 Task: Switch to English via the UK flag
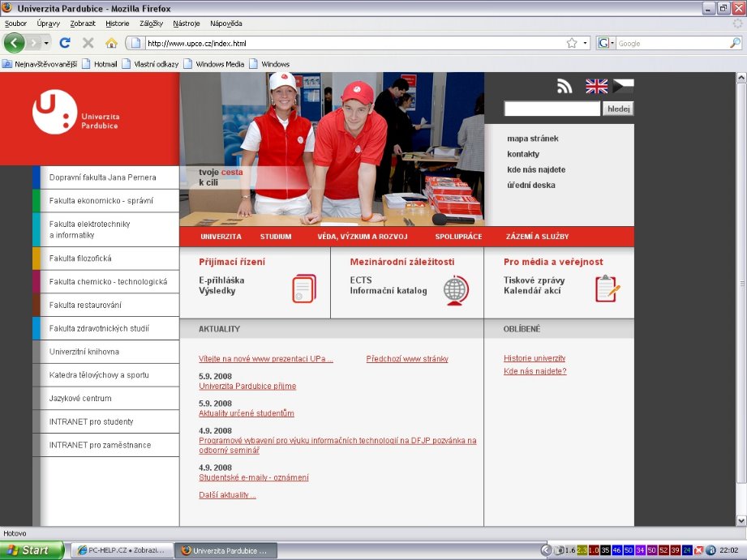(x=596, y=86)
